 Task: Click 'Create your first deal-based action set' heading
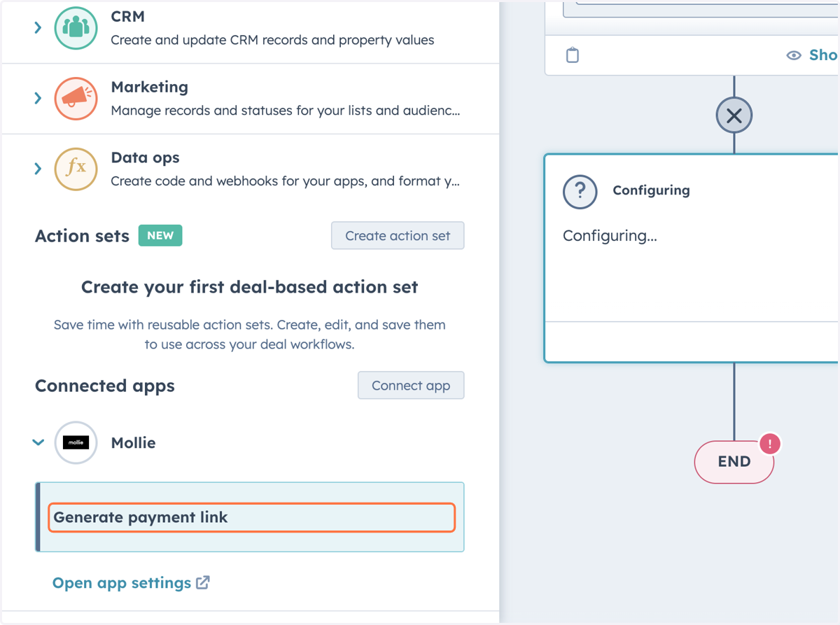tap(250, 287)
